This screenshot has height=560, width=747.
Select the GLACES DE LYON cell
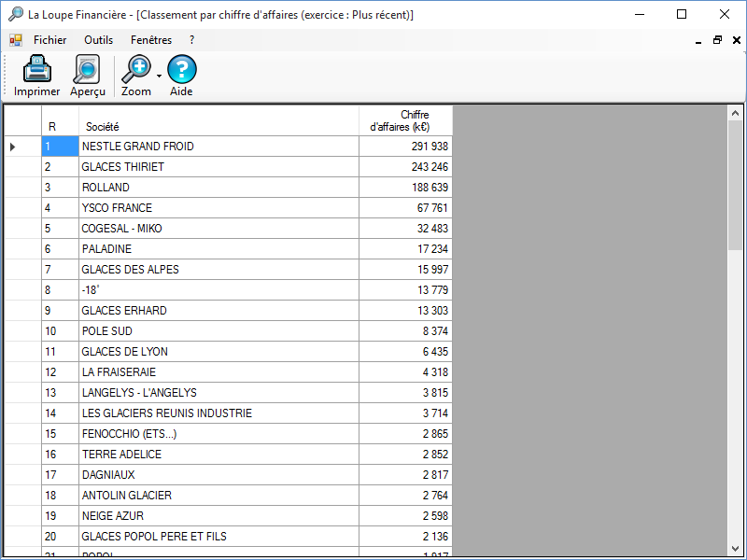point(218,352)
